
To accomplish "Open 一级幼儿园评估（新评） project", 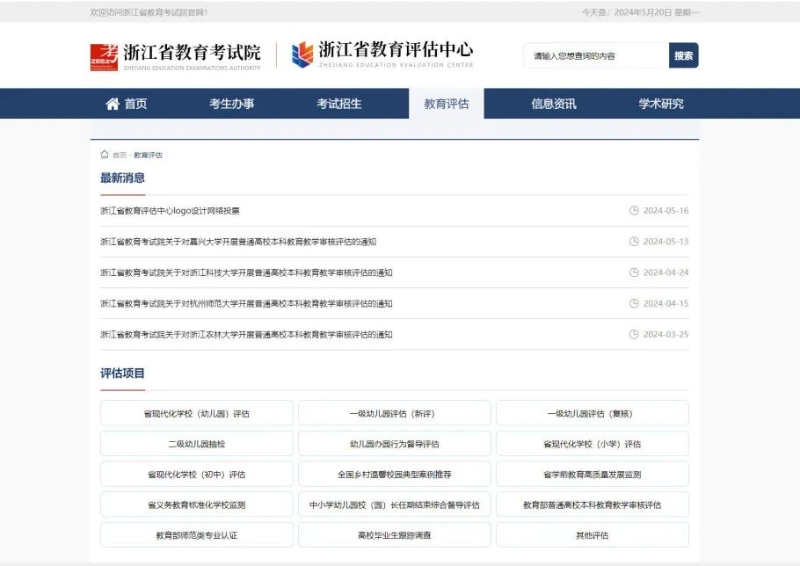I will 394,413.
